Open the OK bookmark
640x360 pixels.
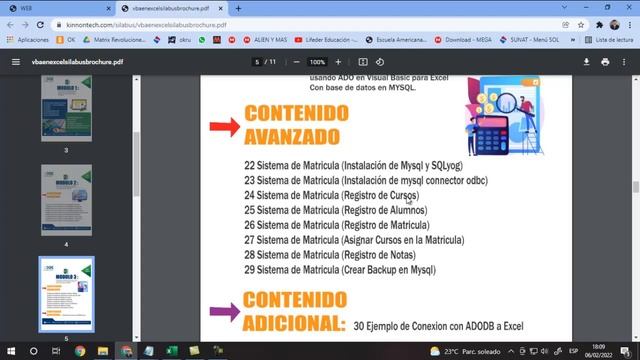(x=66, y=40)
